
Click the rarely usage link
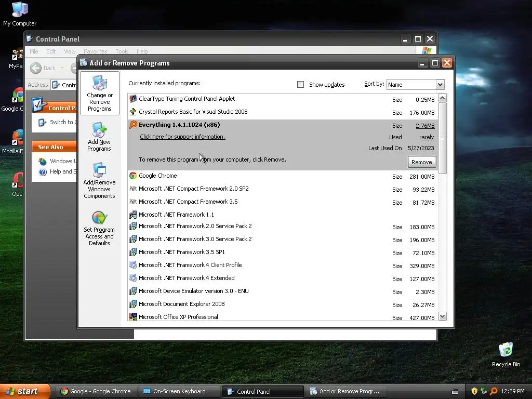point(427,137)
